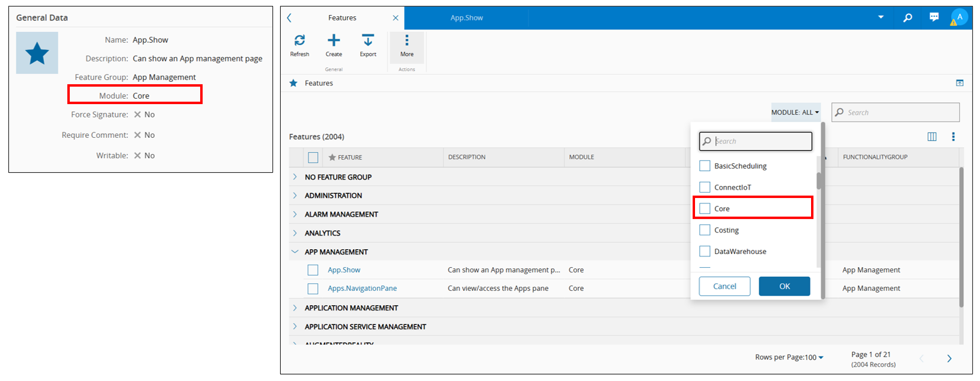Screen dimensions: 980x381
Task: Click the search box in module popup
Action: pos(756,141)
